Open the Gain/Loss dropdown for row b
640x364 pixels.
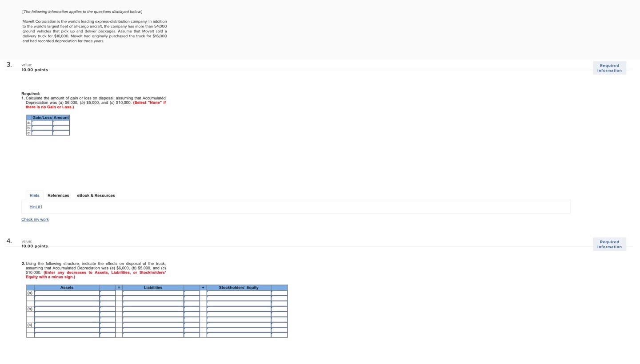(42, 128)
